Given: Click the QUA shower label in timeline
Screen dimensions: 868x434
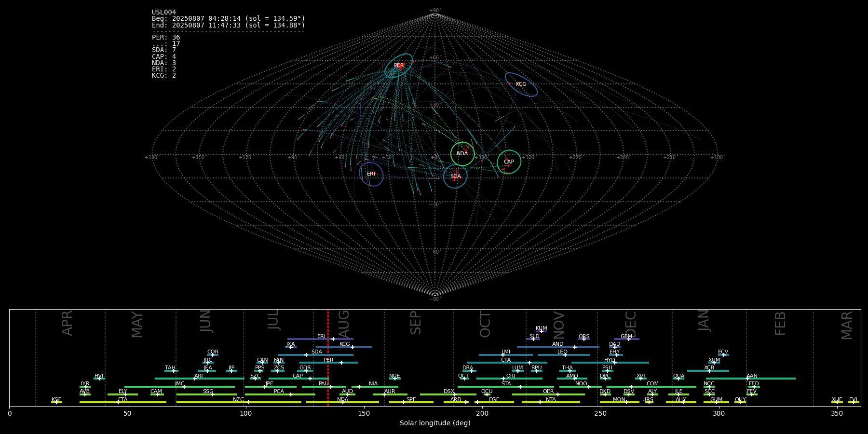Looking at the screenshot, I should [678, 376].
